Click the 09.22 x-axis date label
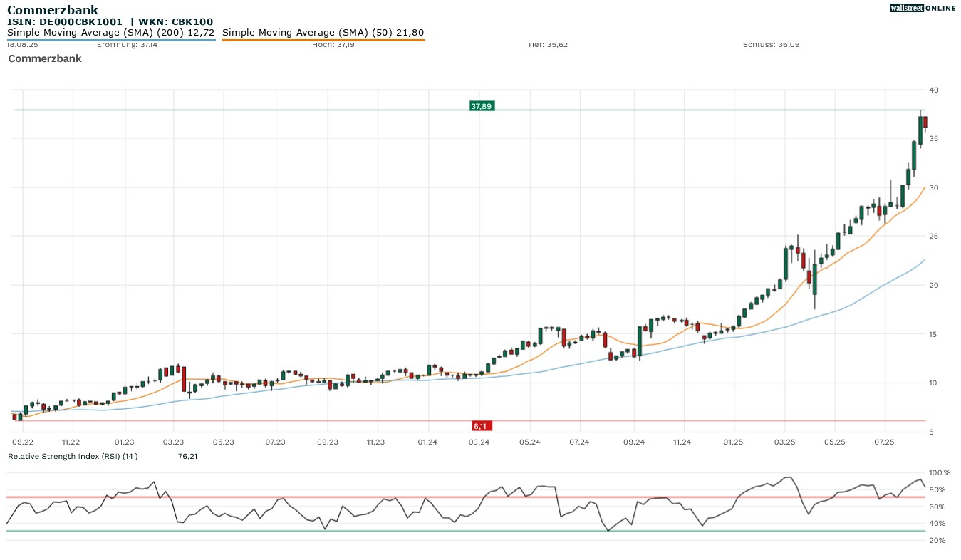The width and height of the screenshot is (961, 560). (x=23, y=442)
